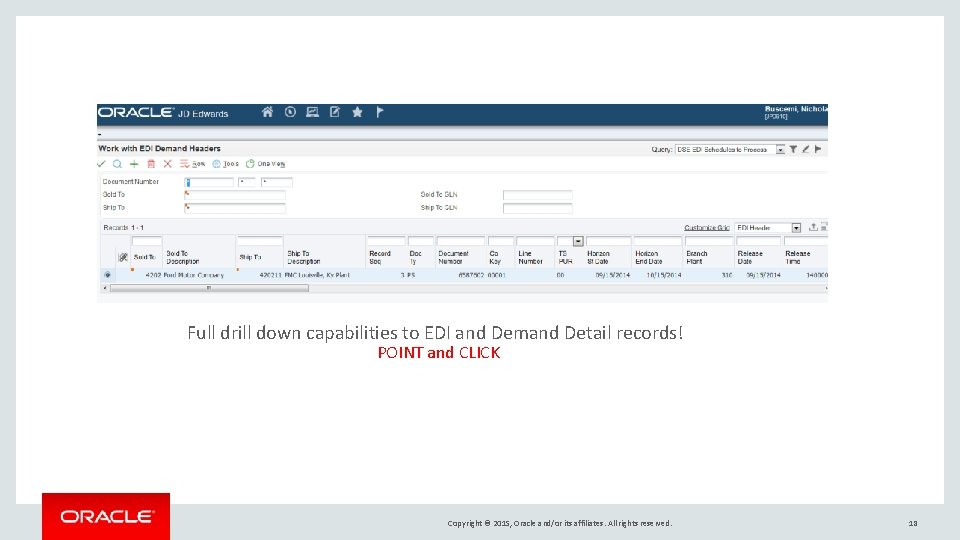The height and width of the screenshot is (540, 960).
Task: Click the Customize Grid link
Action: click(707, 228)
